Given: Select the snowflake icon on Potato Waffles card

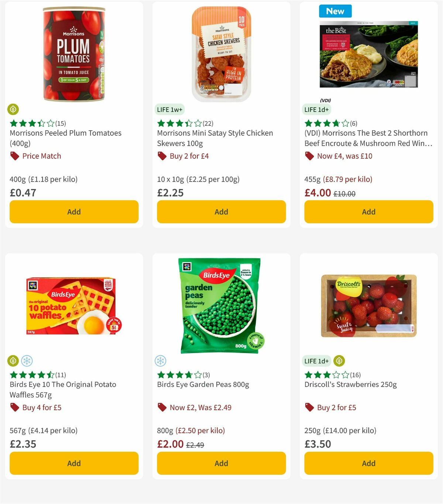Looking at the screenshot, I should click(x=27, y=361).
